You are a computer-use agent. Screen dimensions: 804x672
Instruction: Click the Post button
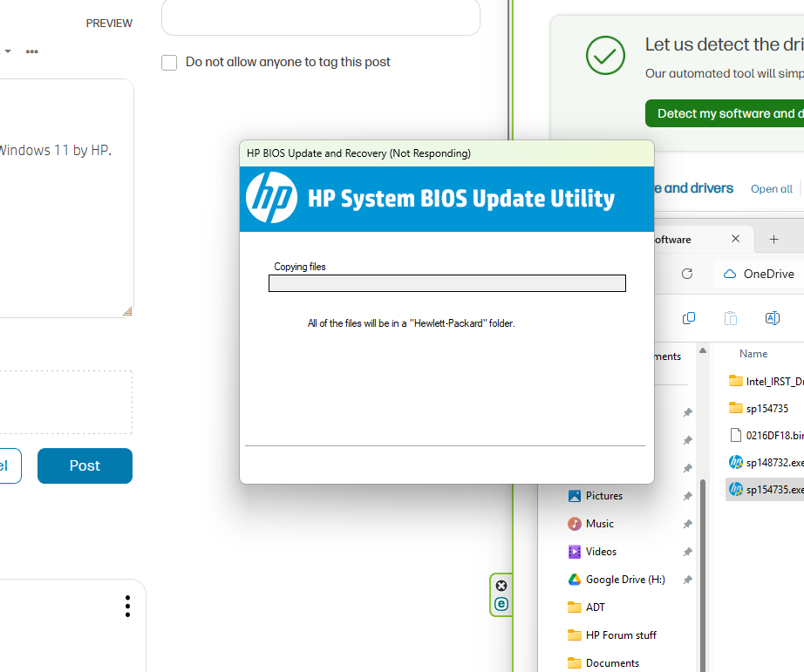(85, 465)
